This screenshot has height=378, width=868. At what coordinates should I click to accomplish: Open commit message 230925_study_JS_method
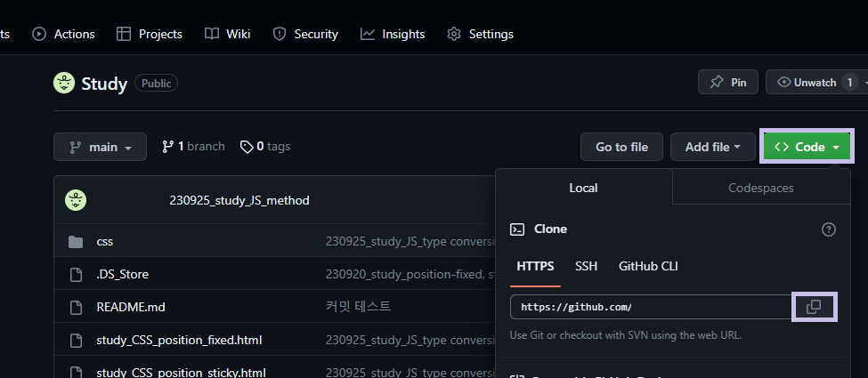click(239, 201)
